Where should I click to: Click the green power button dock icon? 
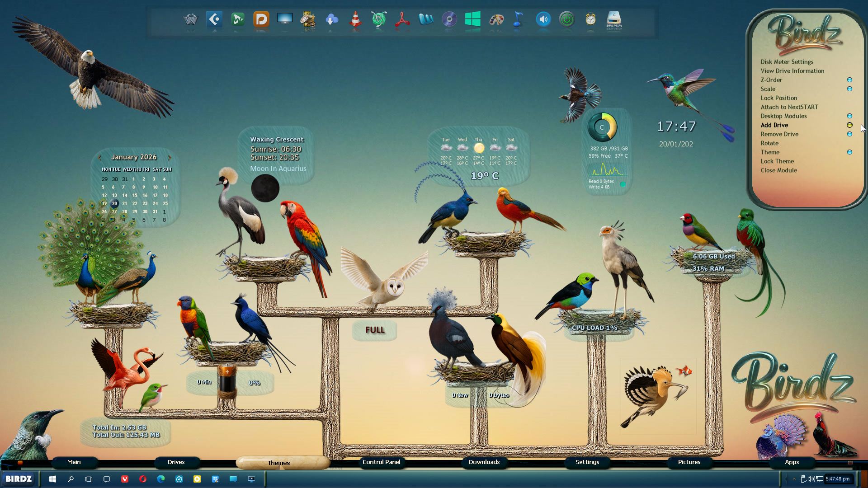(x=567, y=19)
